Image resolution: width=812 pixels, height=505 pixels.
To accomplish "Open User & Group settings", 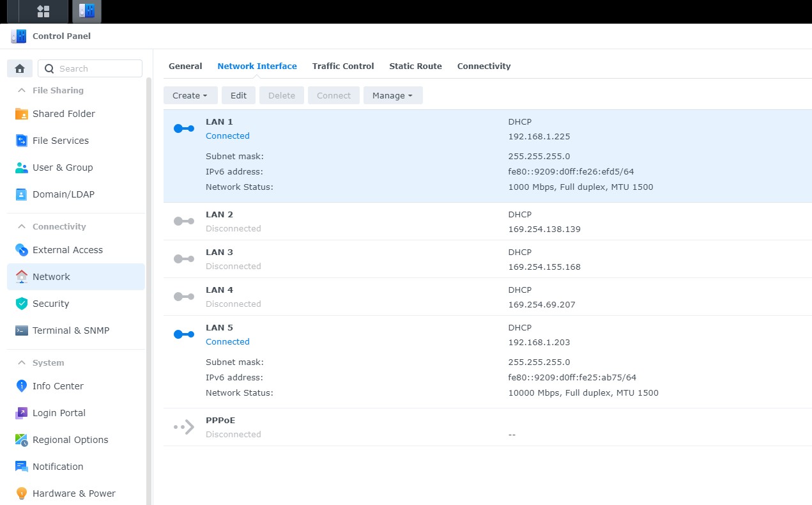I will click(x=63, y=167).
